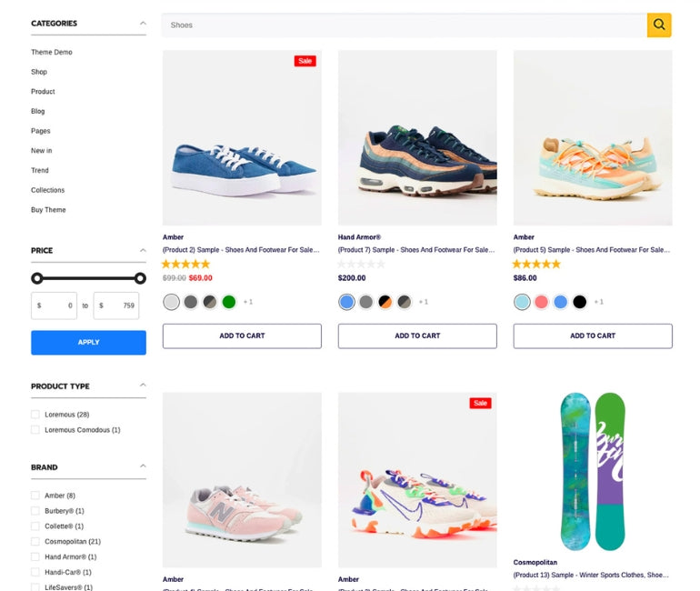Image resolution: width=700 pixels, height=591 pixels.
Task: Add Hand Armor shoe to cart
Action: [x=417, y=336]
